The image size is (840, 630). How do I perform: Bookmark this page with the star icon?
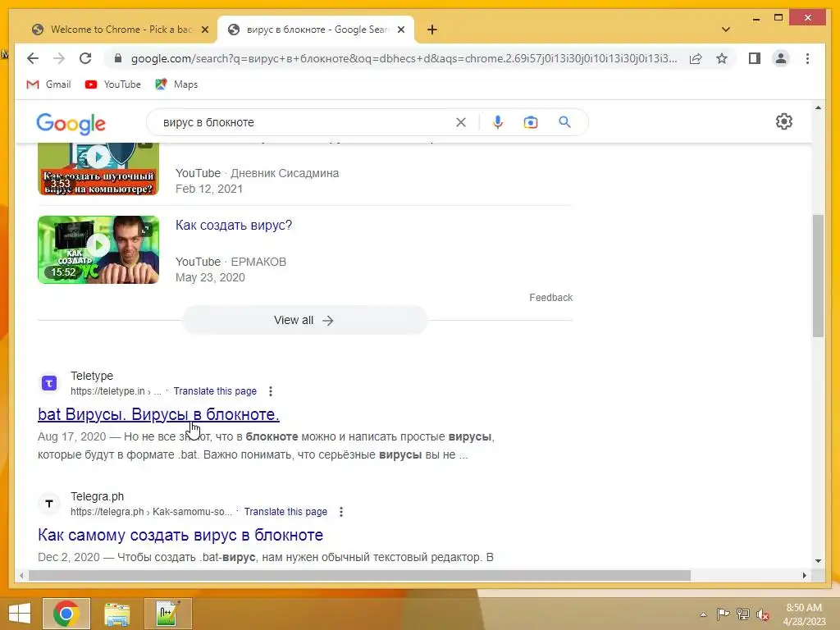coord(722,58)
